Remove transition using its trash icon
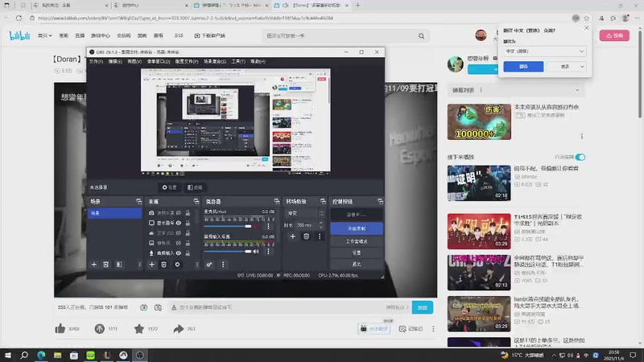Screen dimensions: 644x362 [306, 237]
